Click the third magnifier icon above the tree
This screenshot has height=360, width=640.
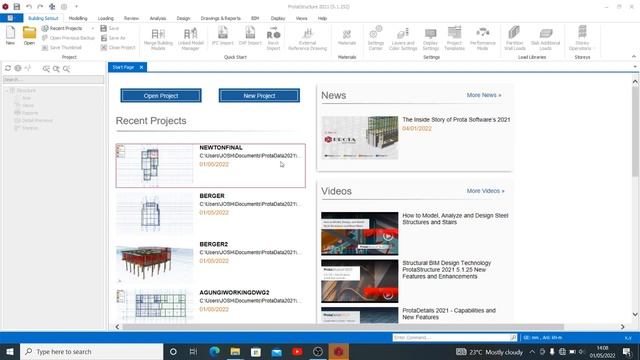[67, 69]
